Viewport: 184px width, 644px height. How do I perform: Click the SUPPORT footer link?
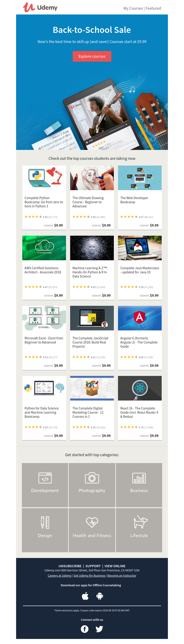pyautogui.click(x=93, y=566)
